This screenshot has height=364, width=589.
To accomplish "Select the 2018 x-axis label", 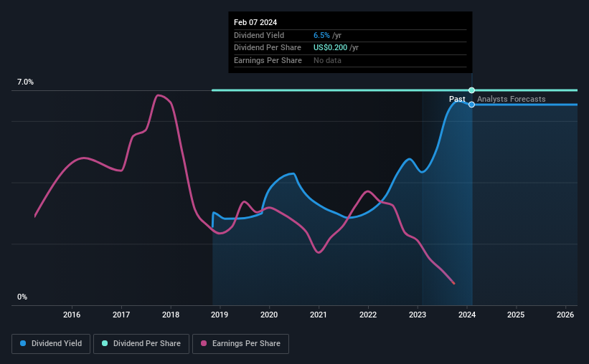I will tap(171, 315).
